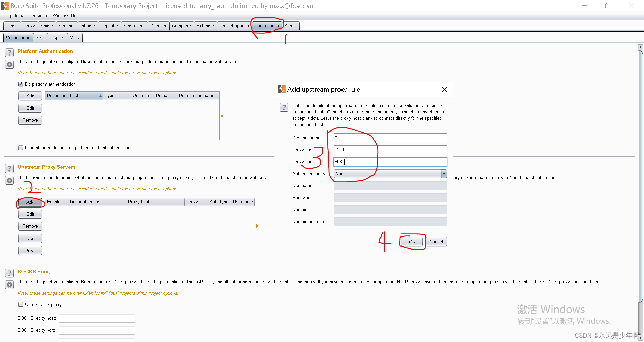The width and height of the screenshot is (644, 342).
Task: Open the Repeater menu
Action: tap(41, 15)
